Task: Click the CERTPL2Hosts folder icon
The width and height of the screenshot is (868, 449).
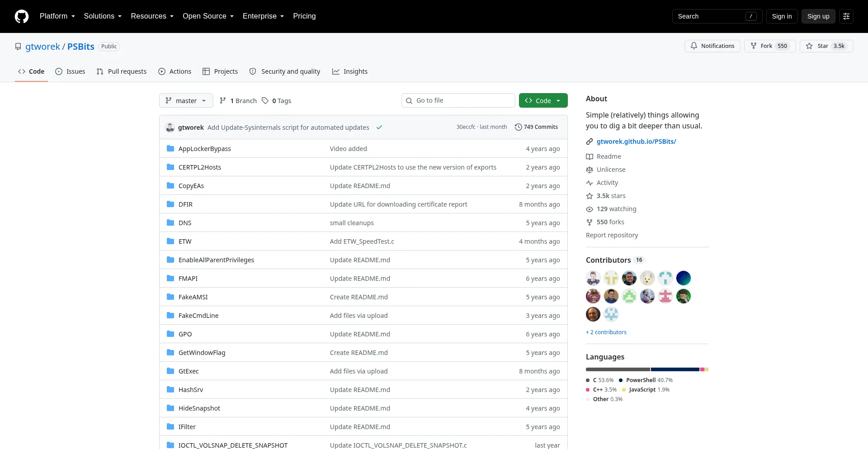Action: (x=170, y=167)
